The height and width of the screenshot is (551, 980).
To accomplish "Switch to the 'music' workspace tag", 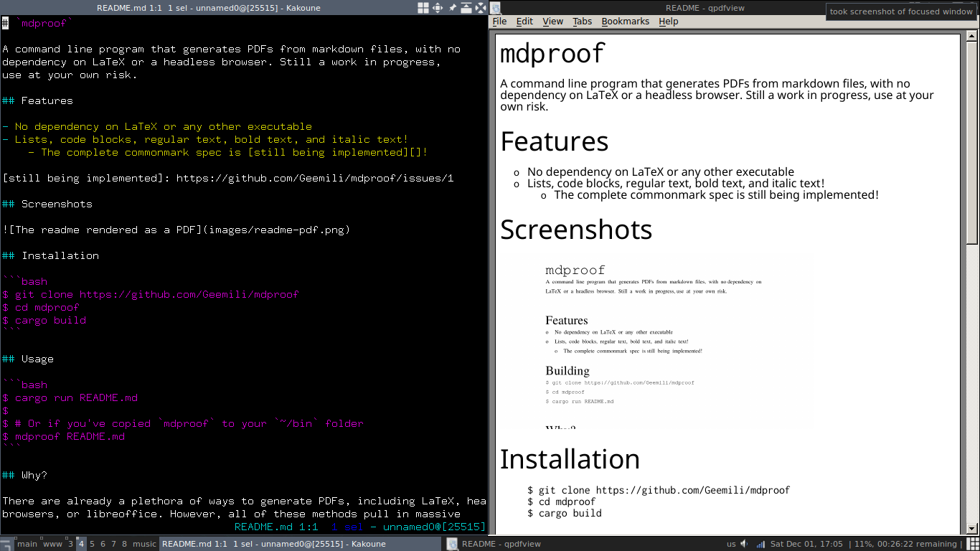I will tap(144, 544).
